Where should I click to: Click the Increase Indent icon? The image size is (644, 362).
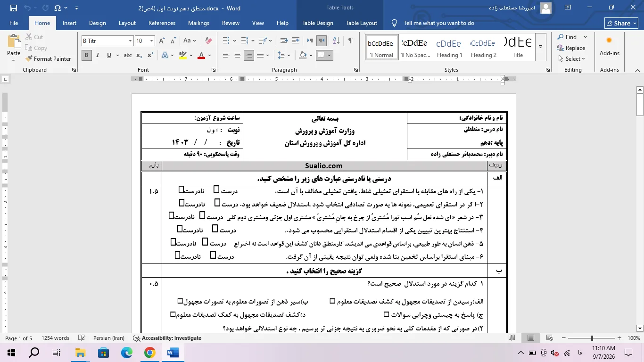pyautogui.click(x=297, y=41)
